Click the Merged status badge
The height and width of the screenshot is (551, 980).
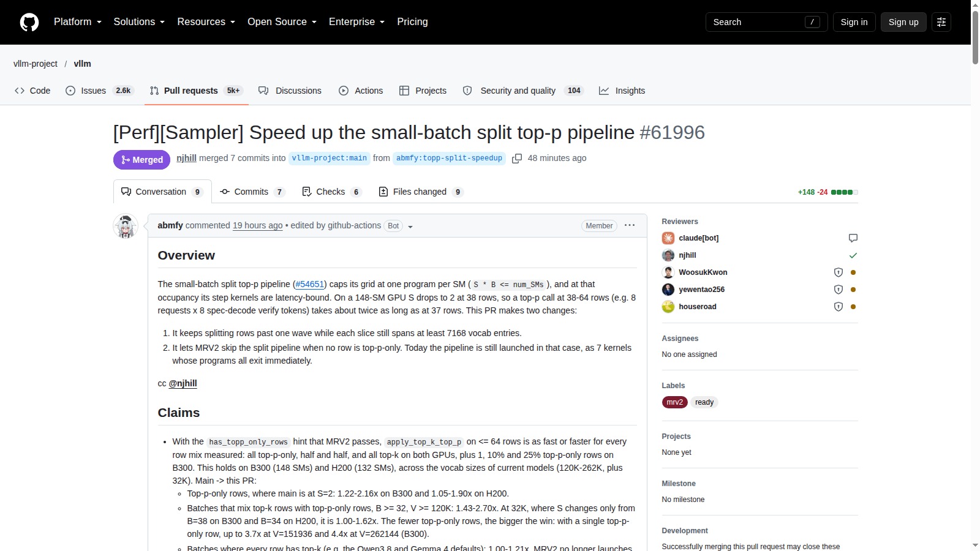coord(141,160)
